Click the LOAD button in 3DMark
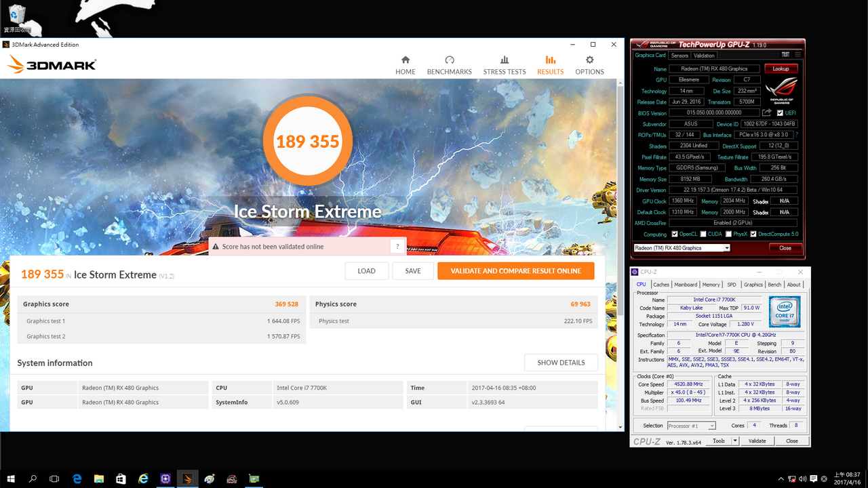Screen dimensions: 868x488 pos(366,270)
